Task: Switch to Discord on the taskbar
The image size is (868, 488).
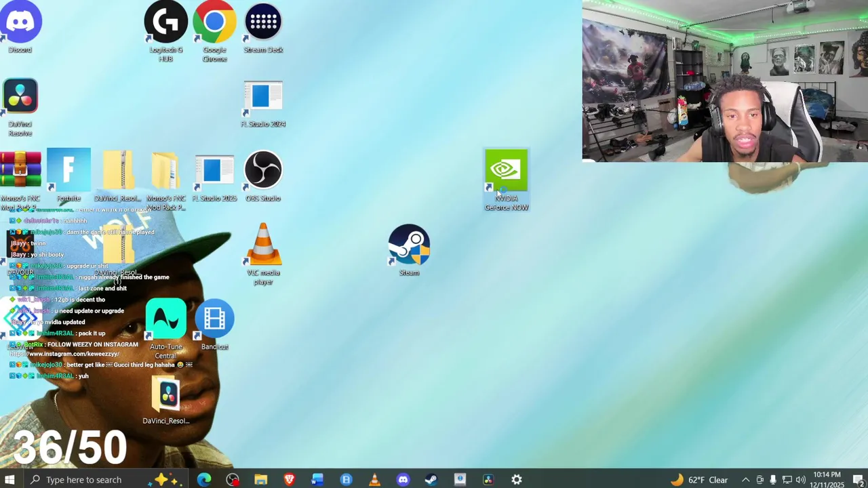Action: coord(403,480)
